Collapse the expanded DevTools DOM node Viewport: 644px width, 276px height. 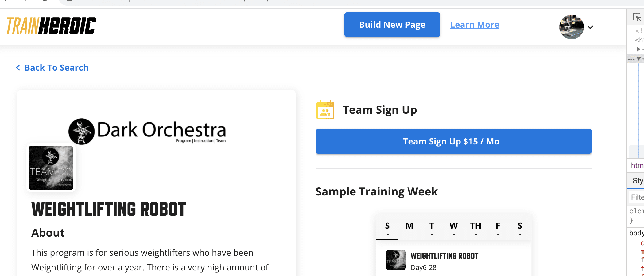(x=639, y=59)
